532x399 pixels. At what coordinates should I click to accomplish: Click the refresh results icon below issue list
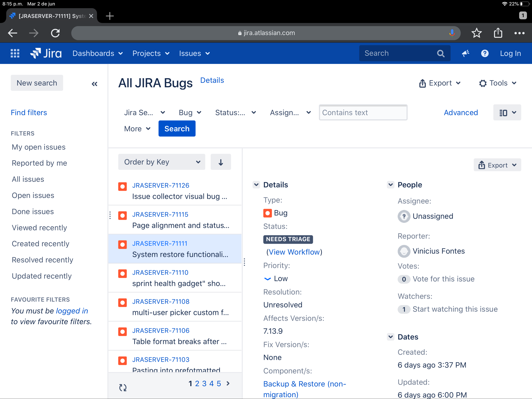123,388
